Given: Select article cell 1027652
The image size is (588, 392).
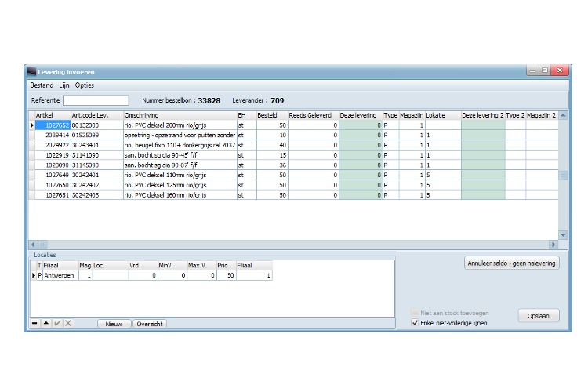Looking at the screenshot, I should 53,125.
